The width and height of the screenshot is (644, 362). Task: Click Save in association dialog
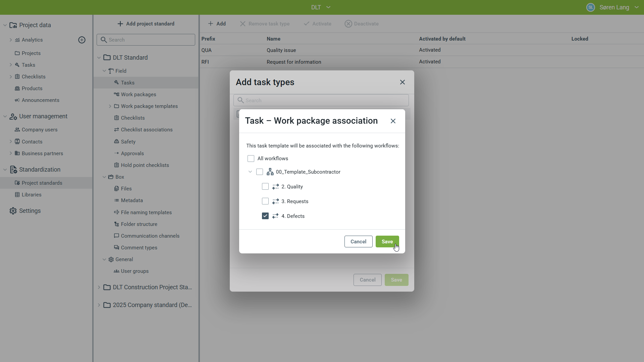click(387, 242)
